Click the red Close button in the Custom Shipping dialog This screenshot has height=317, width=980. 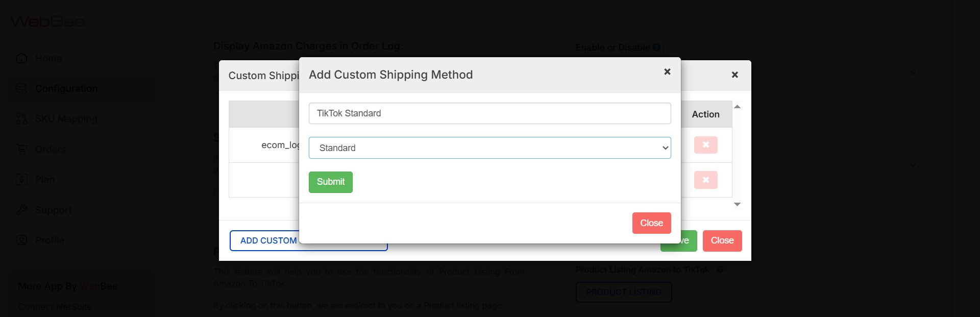coord(722,240)
